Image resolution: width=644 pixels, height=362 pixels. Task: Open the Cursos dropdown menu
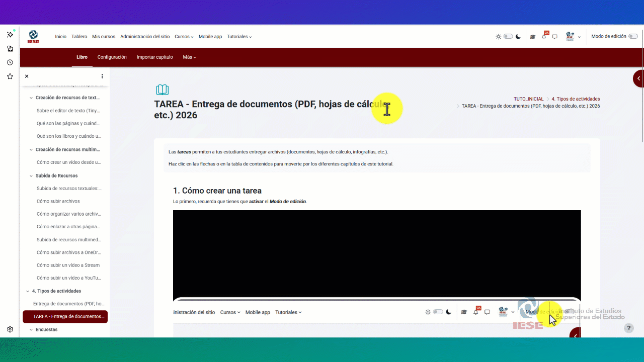(183, 36)
